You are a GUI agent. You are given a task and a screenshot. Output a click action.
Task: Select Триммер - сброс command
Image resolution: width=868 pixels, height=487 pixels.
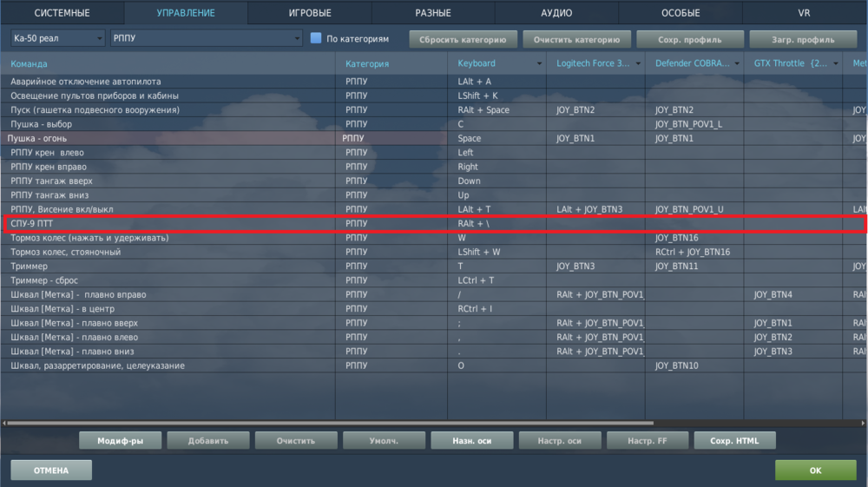(434, 280)
